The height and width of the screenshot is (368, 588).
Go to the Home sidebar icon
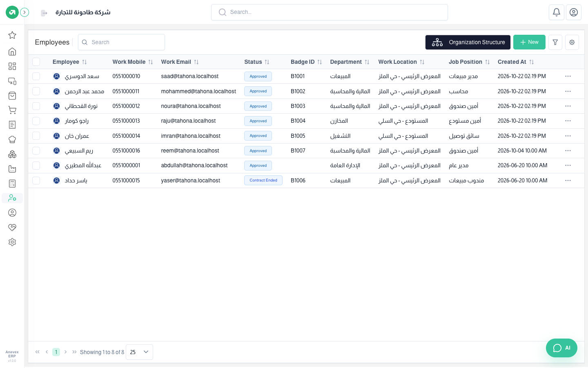pyautogui.click(x=12, y=52)
